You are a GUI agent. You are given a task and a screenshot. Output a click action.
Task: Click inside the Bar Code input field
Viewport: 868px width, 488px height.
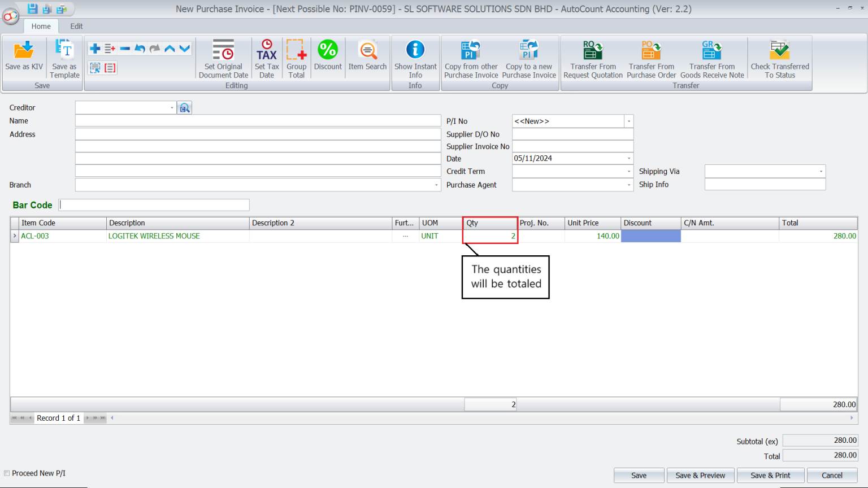point(154,204)
